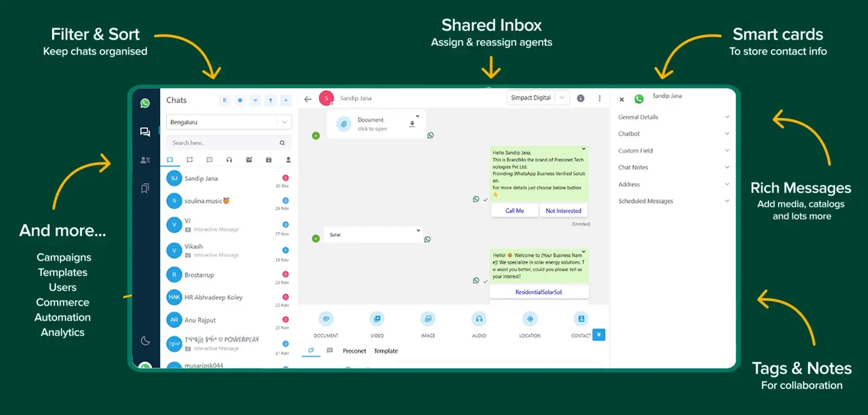The width and height of the screenshot is (868, 415).
Task: Click the plus button in Chats header
Action: [x=286, y=100]
